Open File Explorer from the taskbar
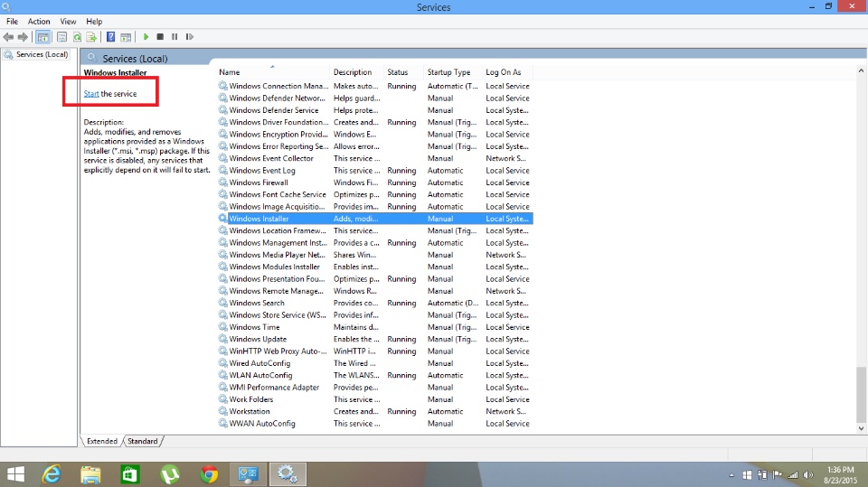Screen dimensions: 868x487 click(90, 474)
